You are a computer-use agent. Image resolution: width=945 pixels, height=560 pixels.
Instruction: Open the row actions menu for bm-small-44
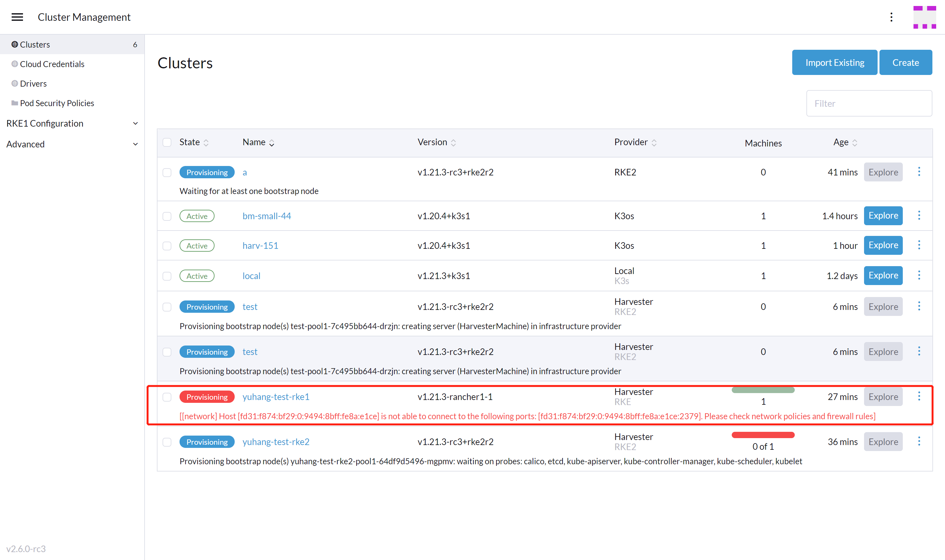point(919,215)
